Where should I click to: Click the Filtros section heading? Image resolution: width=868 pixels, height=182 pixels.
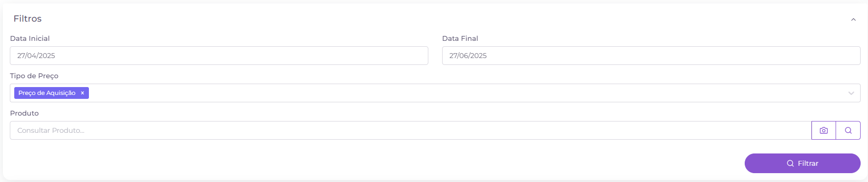click(28, 19)
